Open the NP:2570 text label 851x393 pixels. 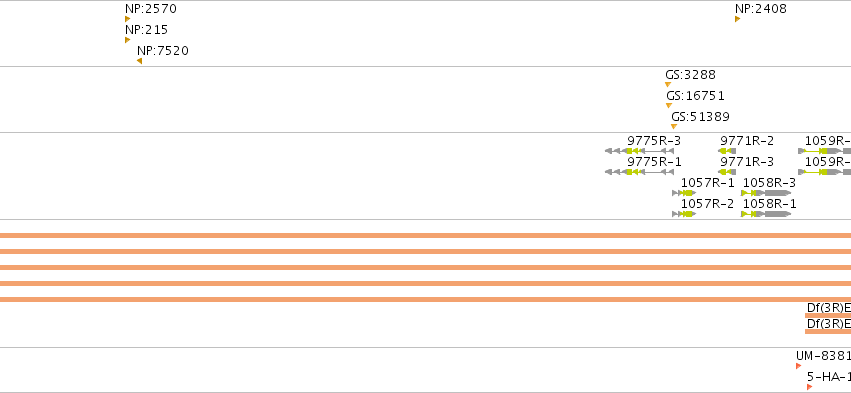151,9
